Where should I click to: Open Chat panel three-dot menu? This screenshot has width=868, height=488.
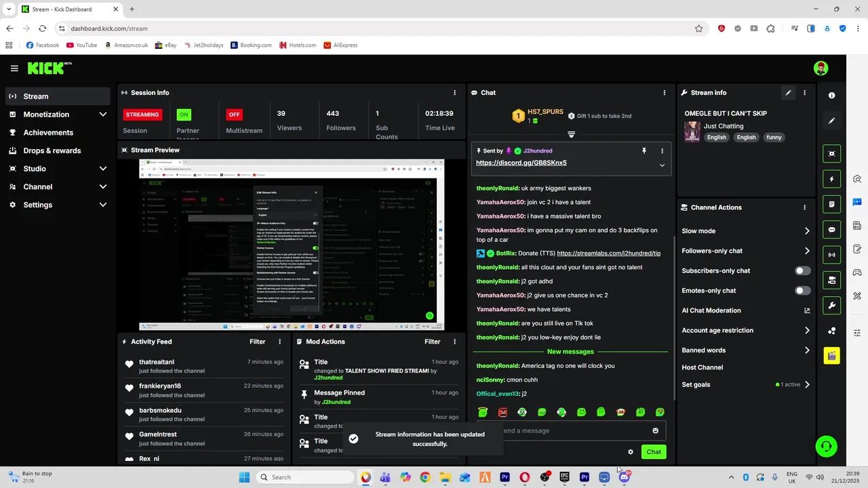pos(664,93)
